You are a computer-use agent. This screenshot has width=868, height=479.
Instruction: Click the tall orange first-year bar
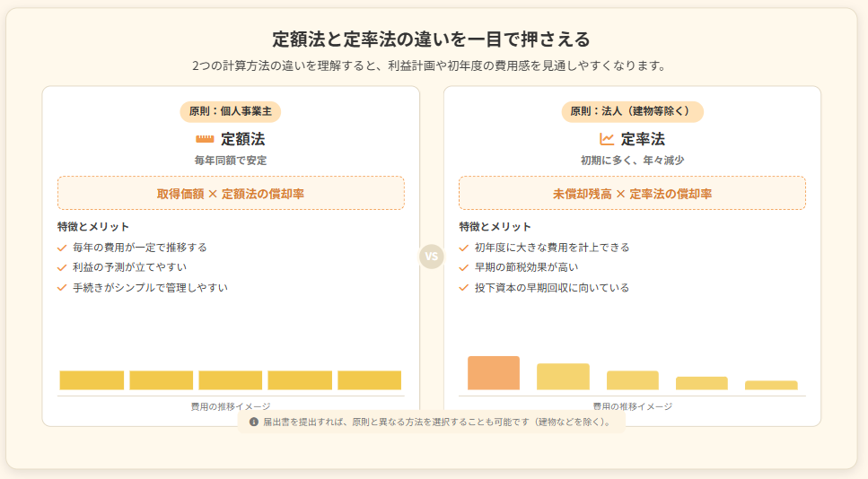[494, 373]
